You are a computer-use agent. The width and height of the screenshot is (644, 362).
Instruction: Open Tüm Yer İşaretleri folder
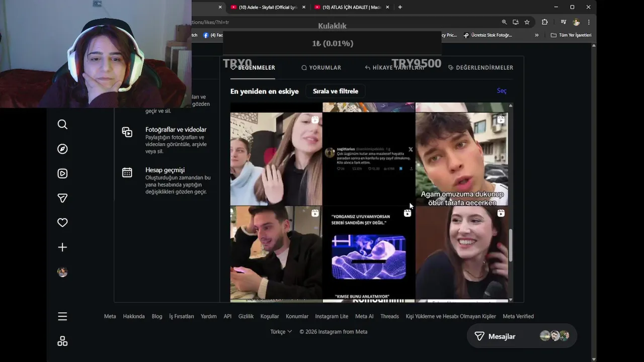point(571,35)
